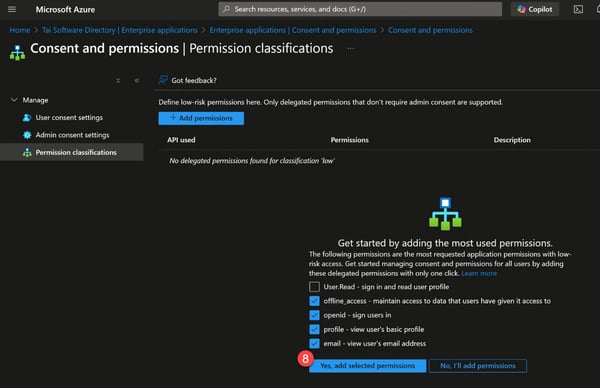This screenshot has width=600, height=388.
Task: Open Admin consent settings menu item
Action: point(72,135)
